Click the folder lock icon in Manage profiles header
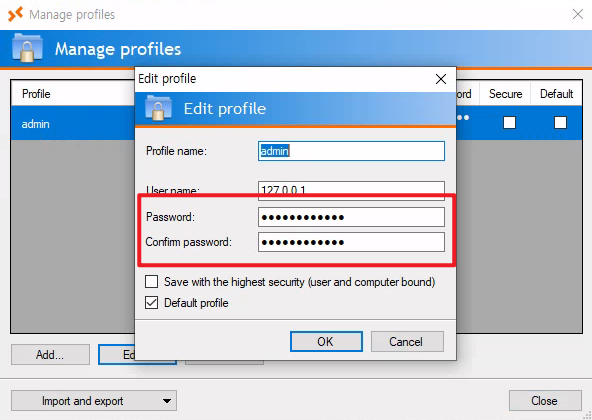Screen dimensions: 592x420 [27, 48]
